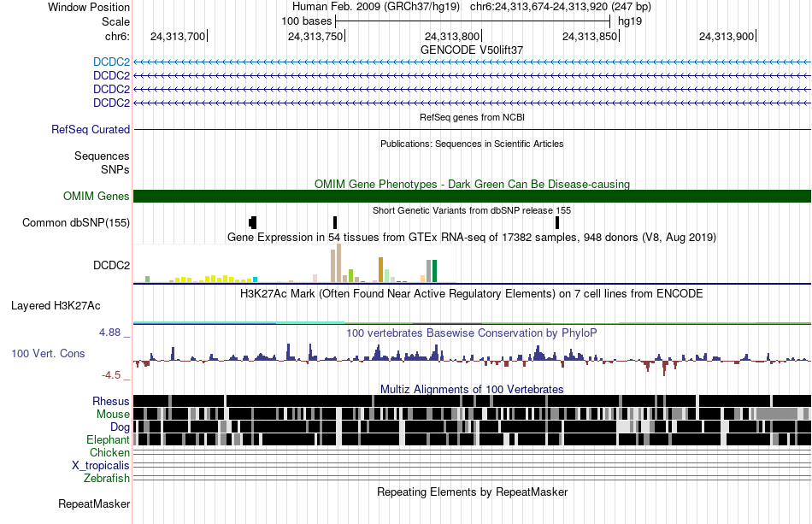Click the X_tropicalis species label
Viewport: 812px width, 524px height.
click(x=101, y=466)
